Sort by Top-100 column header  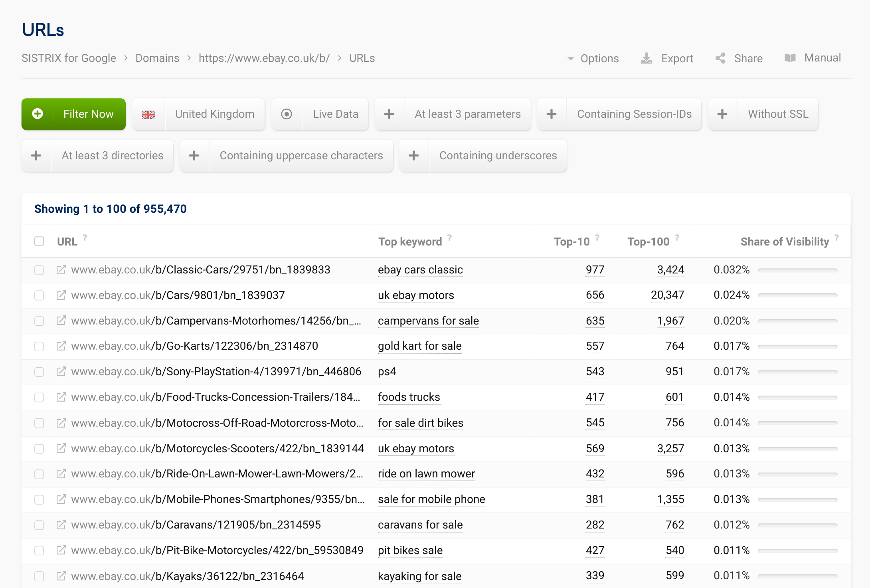click(x=648, y=242)
